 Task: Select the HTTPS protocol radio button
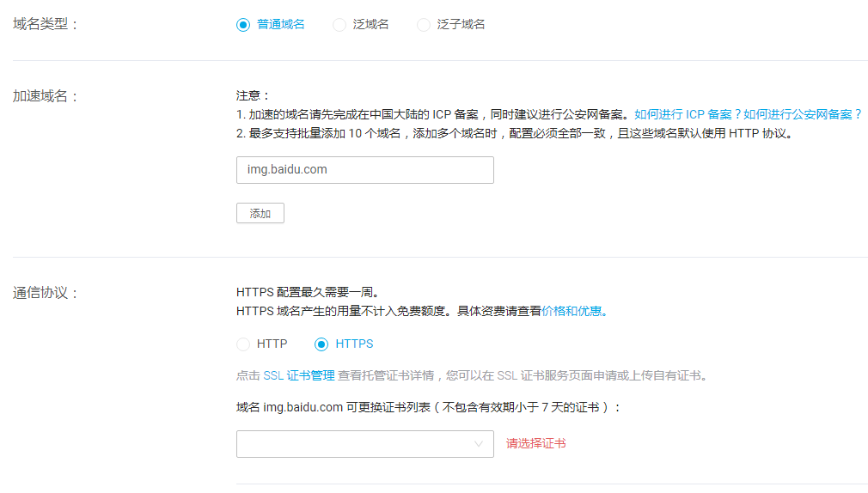[321, 344]
